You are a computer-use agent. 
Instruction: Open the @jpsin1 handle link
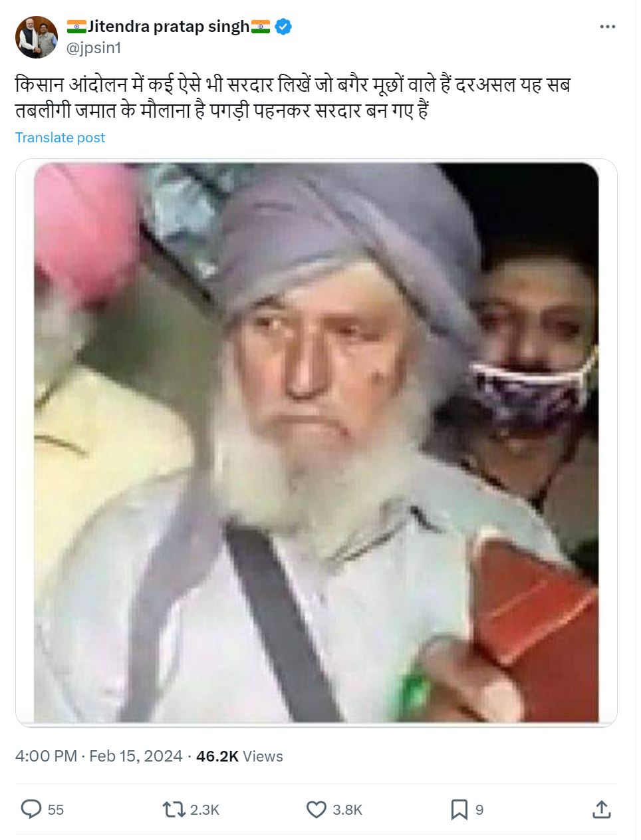94,48
